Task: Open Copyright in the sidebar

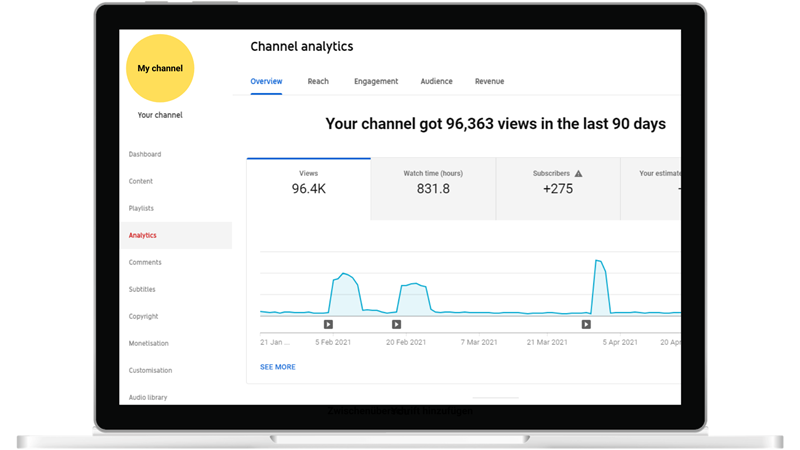Action: (x=143, y=316)
